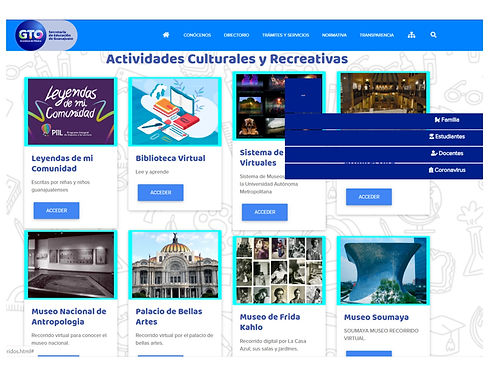Select the Transparencia menu item

coord(377,35)
